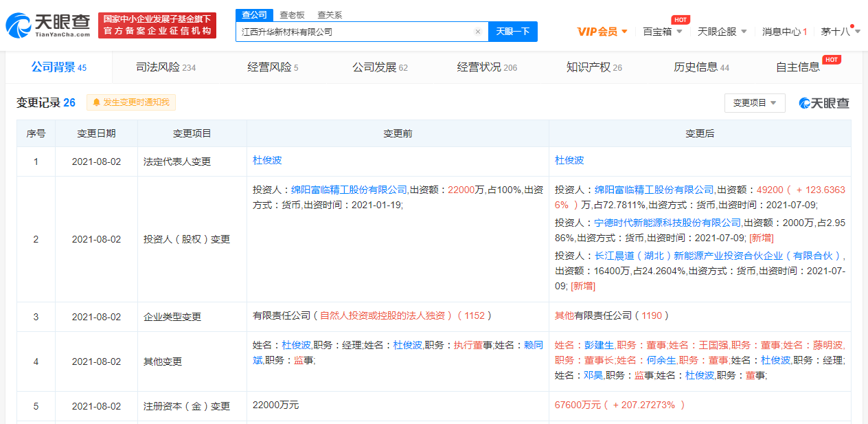This screenshot has width=868, height=424.
Task: Expand the VIP会员 dropdown menu
Action: pyautogui.click(x=602, y=32)
